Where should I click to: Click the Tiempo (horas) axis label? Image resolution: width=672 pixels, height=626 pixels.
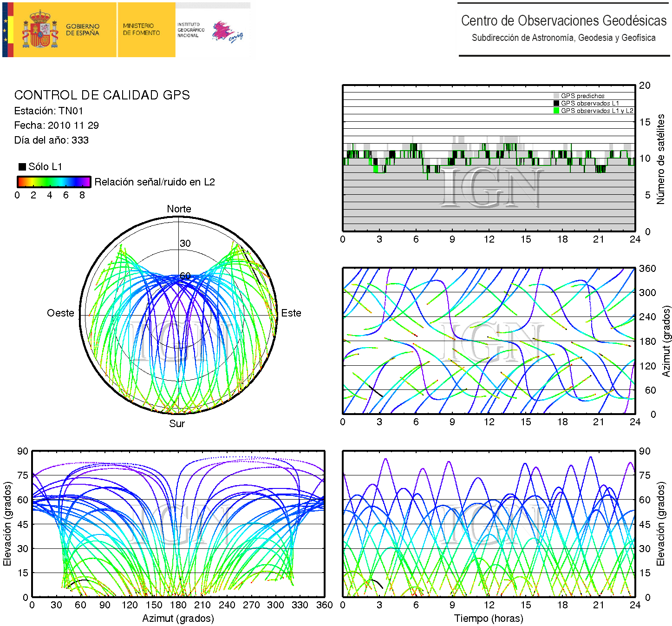click(489, 619)
